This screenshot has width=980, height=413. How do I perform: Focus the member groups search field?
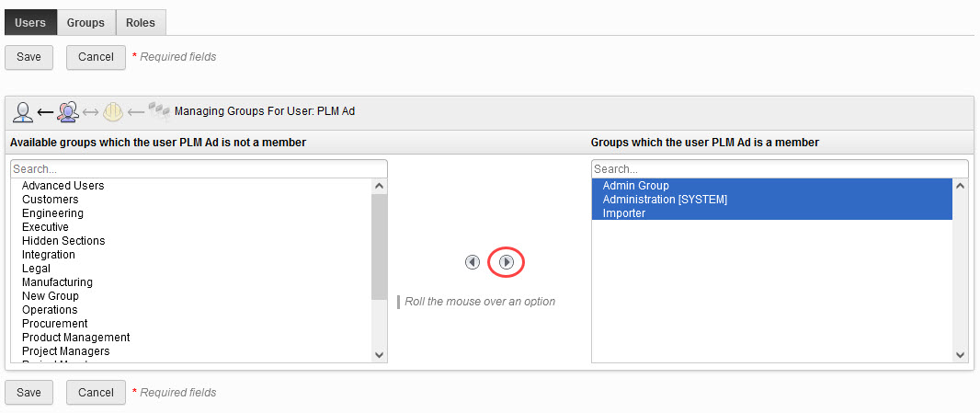[x=780, y=169]
